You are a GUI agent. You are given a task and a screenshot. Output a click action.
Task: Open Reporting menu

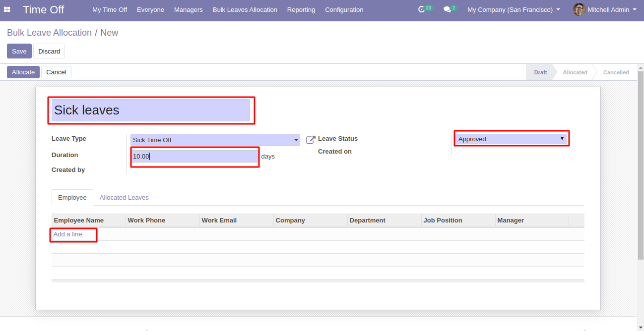(x=301, y=9)
